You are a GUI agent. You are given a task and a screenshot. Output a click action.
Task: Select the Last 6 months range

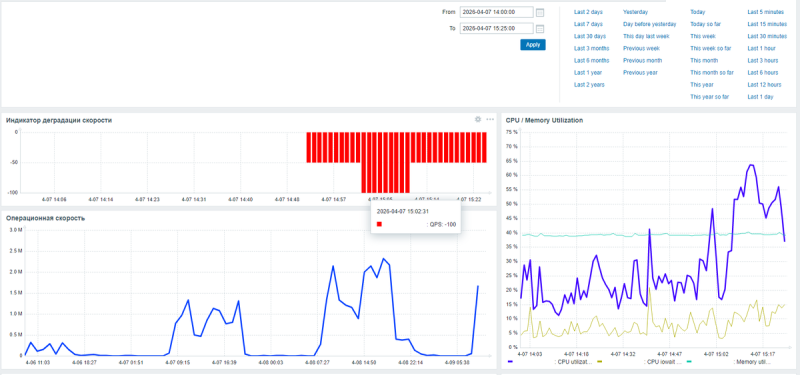click(591, 60)
